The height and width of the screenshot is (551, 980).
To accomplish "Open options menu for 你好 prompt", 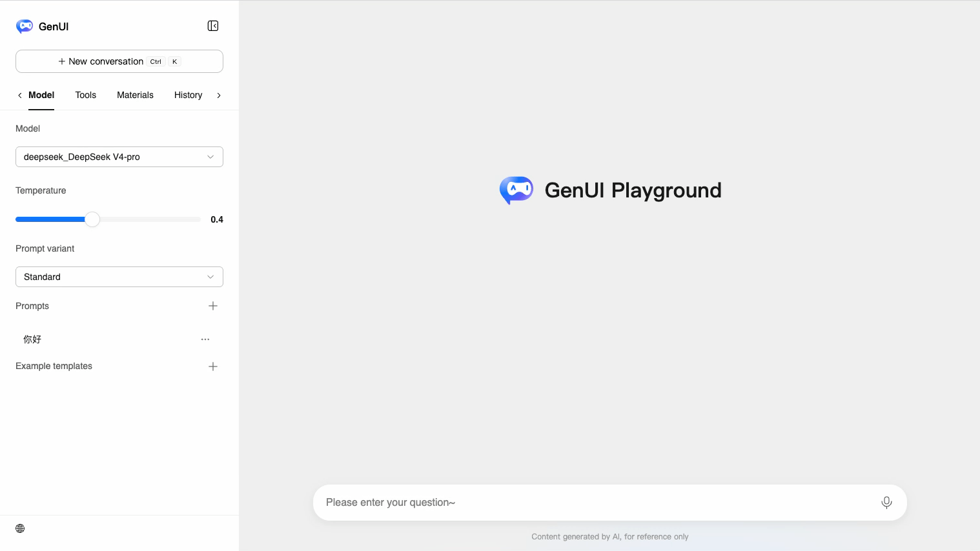I will 205,339.
